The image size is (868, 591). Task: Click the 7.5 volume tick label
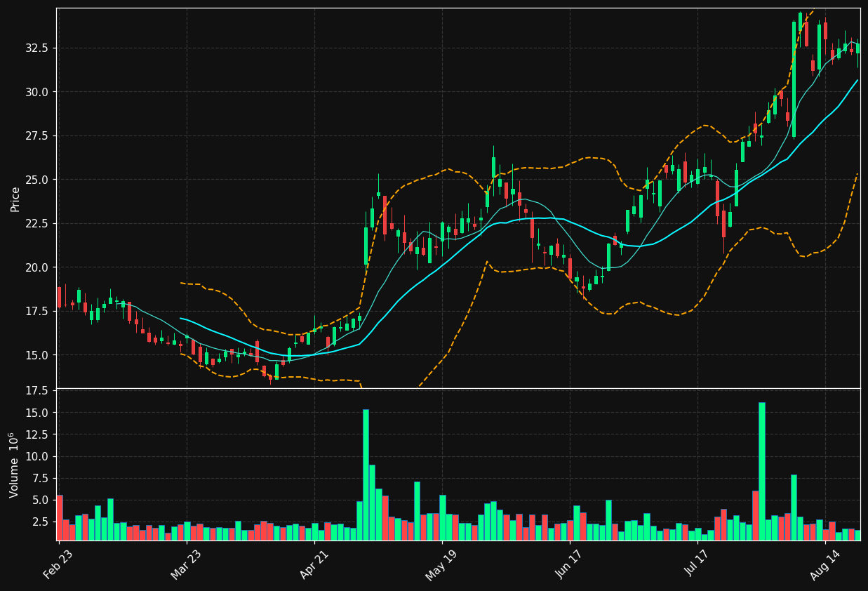tap(40, 479)
